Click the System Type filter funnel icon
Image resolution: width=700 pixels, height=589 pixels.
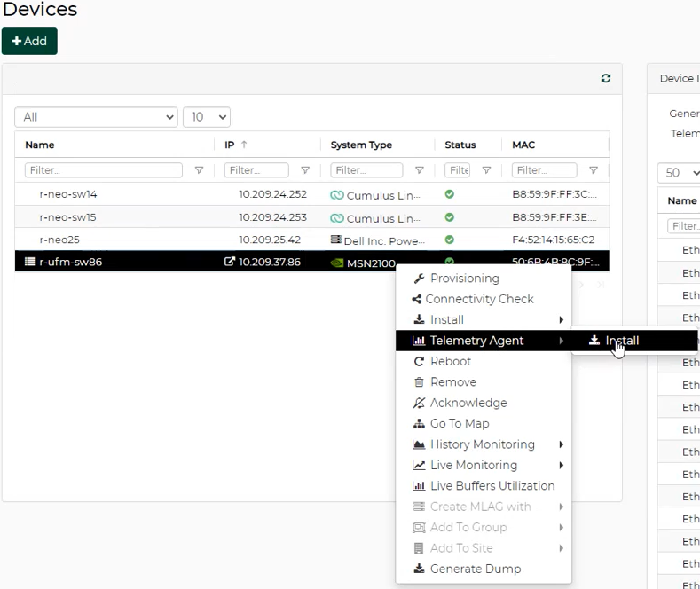(x=420, y=170)
